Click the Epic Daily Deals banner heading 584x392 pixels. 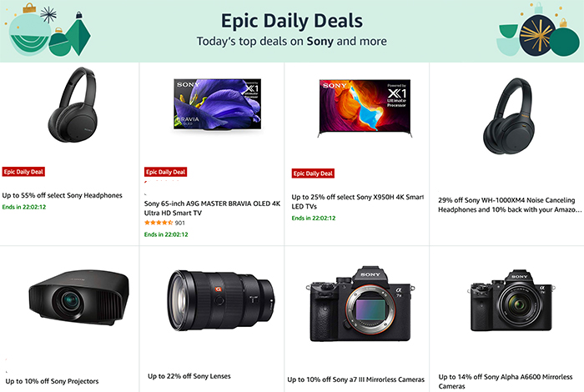[292, 21]
